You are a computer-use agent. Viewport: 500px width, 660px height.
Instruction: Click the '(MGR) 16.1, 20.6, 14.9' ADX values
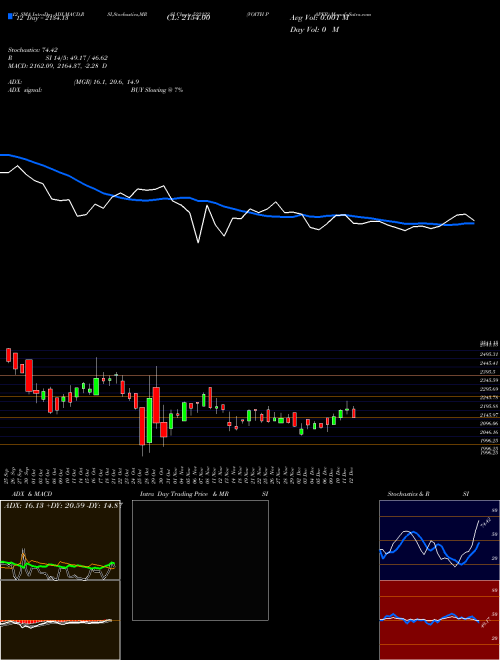coord(106,82)
